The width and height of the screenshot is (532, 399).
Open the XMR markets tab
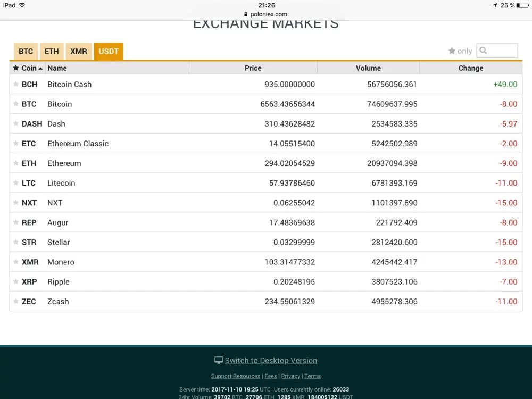click(x=79, y=51)
